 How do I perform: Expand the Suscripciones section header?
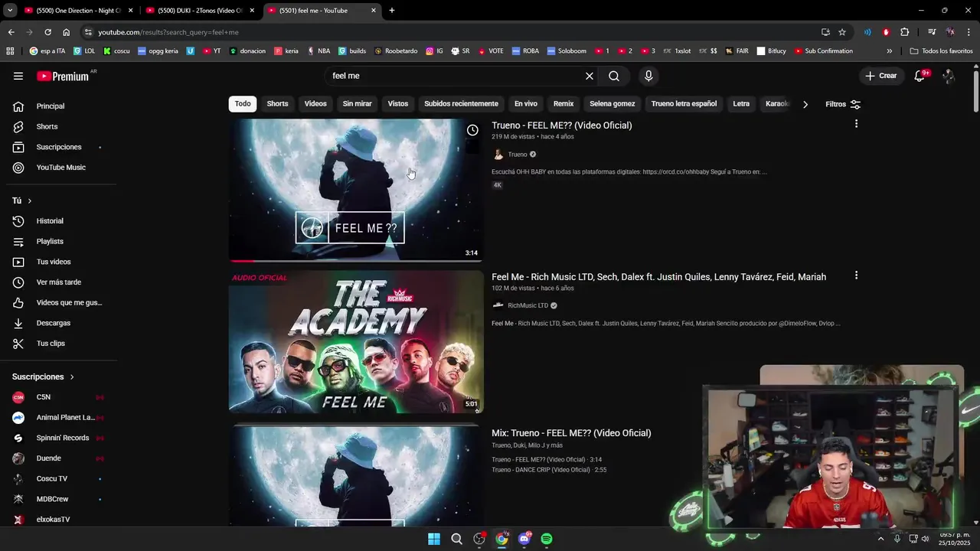[44, 377]
